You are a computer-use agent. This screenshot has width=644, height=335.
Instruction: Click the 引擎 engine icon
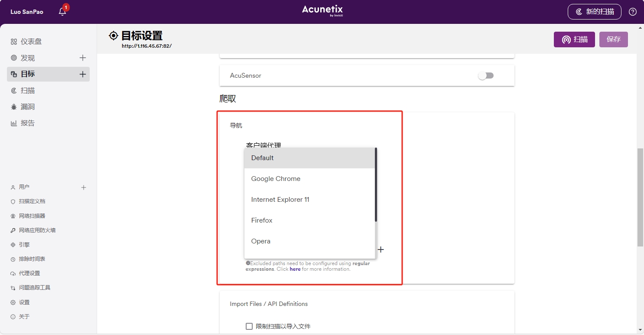[13, 245]
